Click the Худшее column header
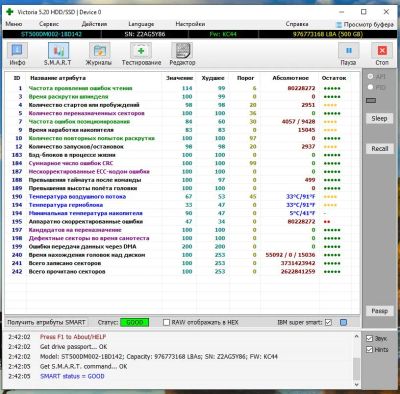400x394 pixels. click(213, 78)
